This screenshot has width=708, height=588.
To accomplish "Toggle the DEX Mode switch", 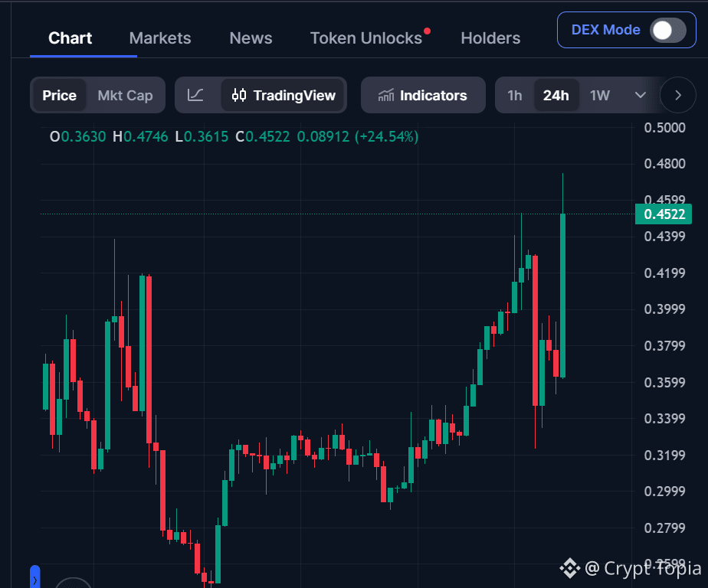I will (x=668, y=30).
